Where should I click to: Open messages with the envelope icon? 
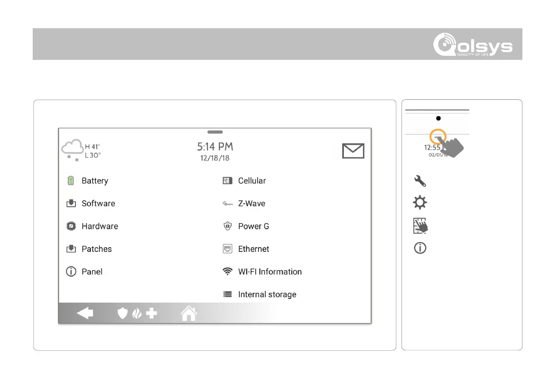click(353, 151)
